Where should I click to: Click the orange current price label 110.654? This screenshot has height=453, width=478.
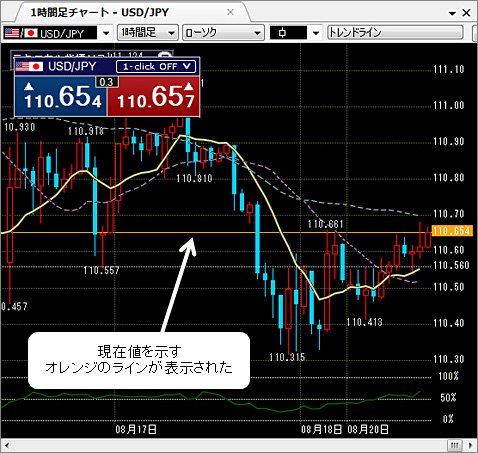tap(452, 231)
